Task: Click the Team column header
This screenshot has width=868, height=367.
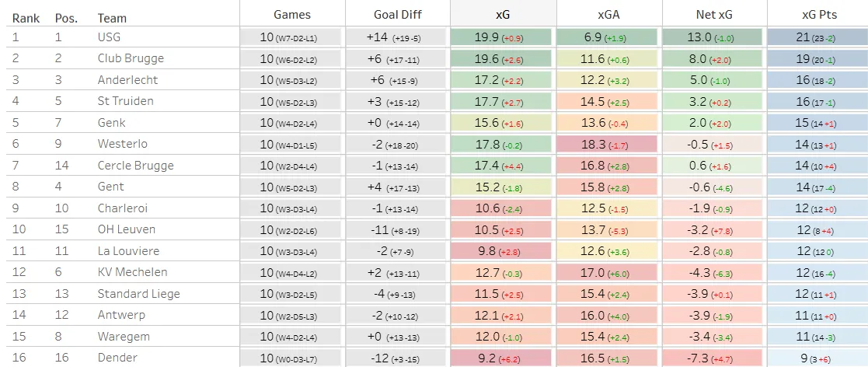Action: (x=113, y=18)
